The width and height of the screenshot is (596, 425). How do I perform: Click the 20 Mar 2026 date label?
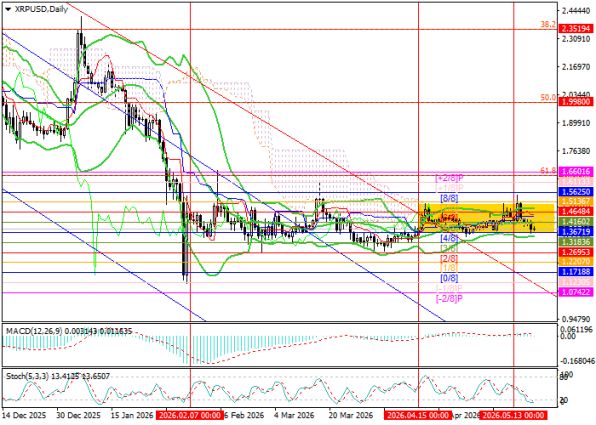pos(352,415)
